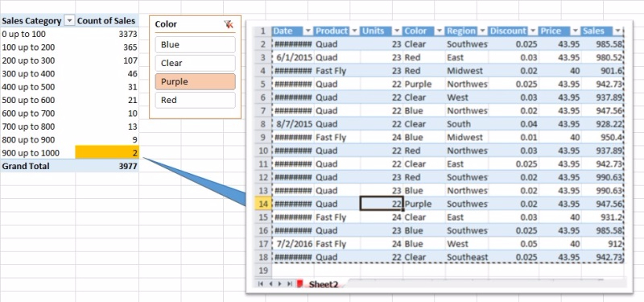644x302 pixels.
Task: Go to last sheet navigation arrow
Action: (290, 284)
